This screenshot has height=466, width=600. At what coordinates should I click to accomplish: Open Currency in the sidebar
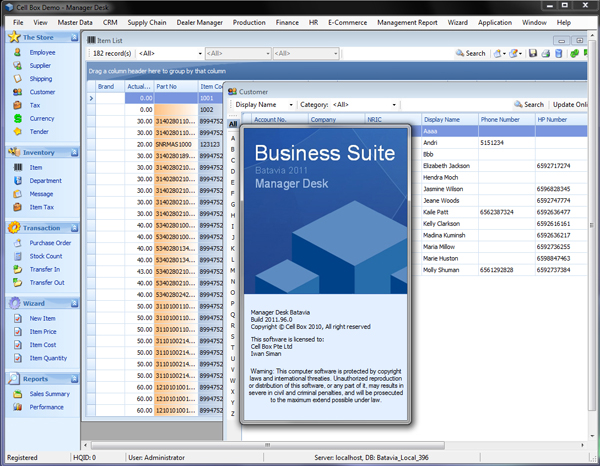[42, 119]
